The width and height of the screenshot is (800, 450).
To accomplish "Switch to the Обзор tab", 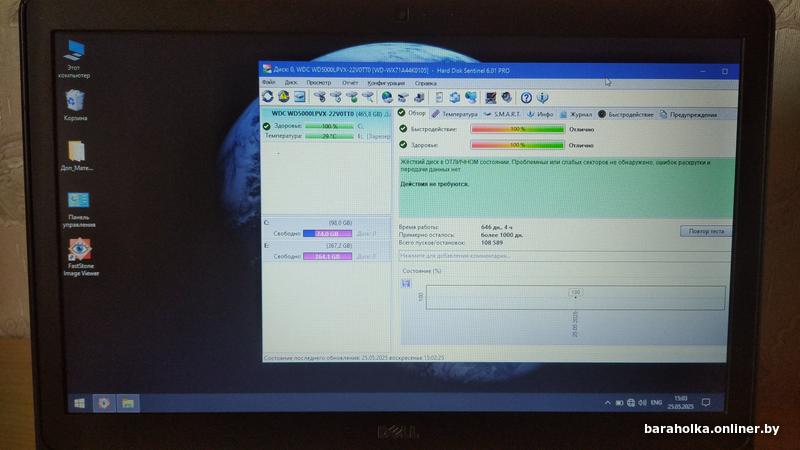I will (x=412, y=113).
